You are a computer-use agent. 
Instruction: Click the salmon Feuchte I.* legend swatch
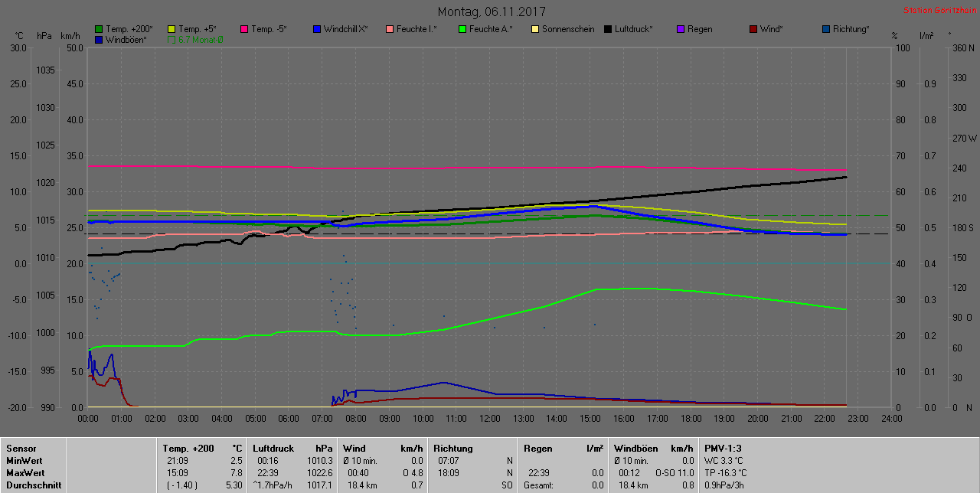click(x=389, y=29)
